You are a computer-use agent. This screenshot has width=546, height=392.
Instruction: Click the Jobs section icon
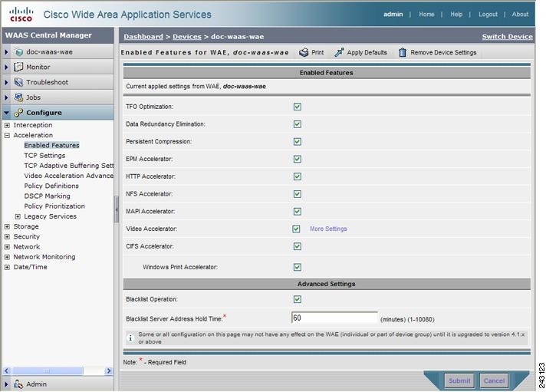(x=18, y=97)
